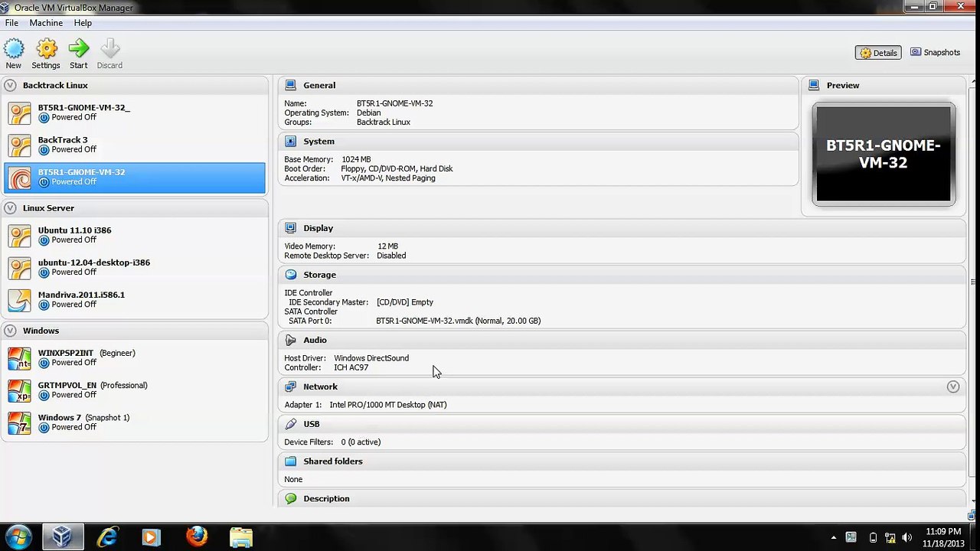Screen dimensions: 980x551
Task: Open the Machine menu
Action: click(46, 23)
